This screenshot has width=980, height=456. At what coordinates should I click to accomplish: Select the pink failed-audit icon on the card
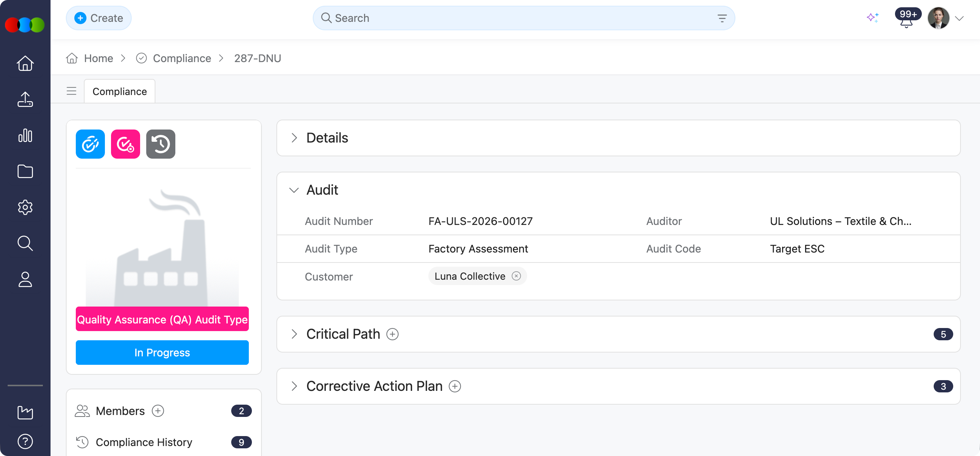[125, 144]
